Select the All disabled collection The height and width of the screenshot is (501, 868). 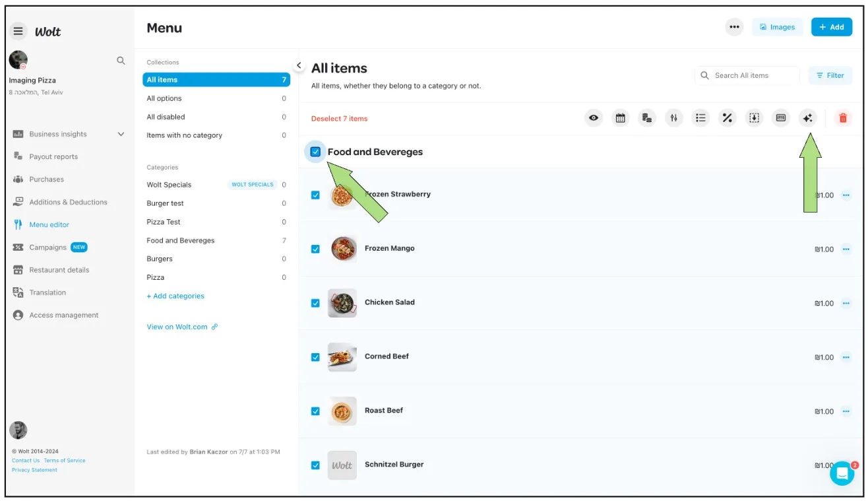(216, 117)
